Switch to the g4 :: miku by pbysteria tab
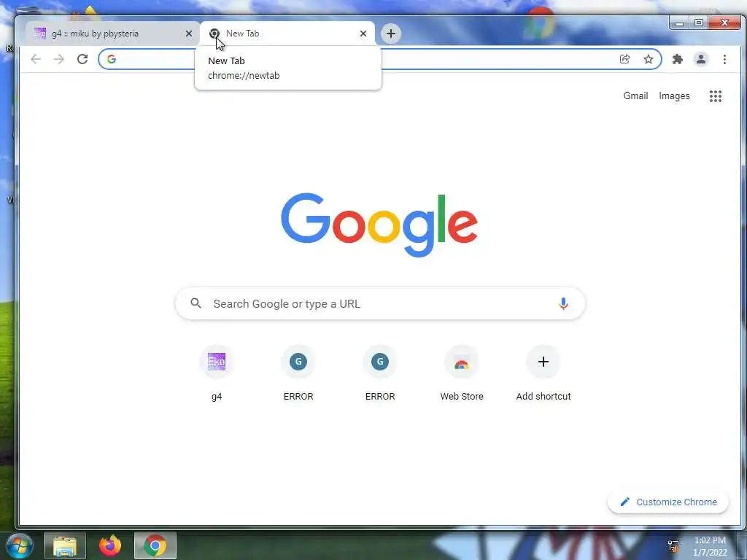Image resolution: width=747 pixels, height=560 pixels. pos(113,34)
